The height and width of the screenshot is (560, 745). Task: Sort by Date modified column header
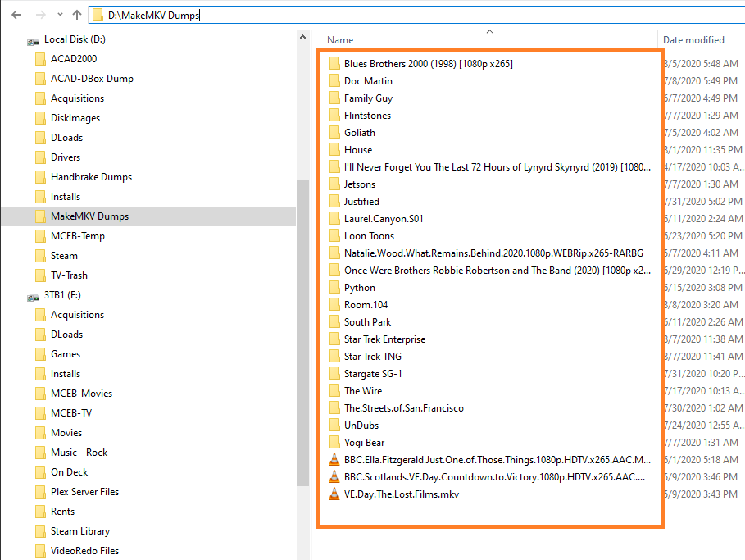pos(693,40)
